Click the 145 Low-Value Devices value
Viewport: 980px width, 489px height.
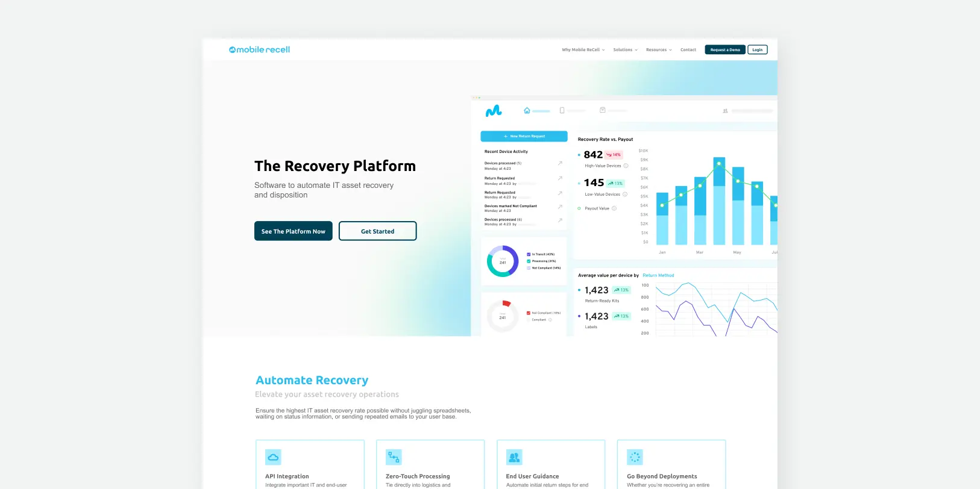(x=594, y=182)
